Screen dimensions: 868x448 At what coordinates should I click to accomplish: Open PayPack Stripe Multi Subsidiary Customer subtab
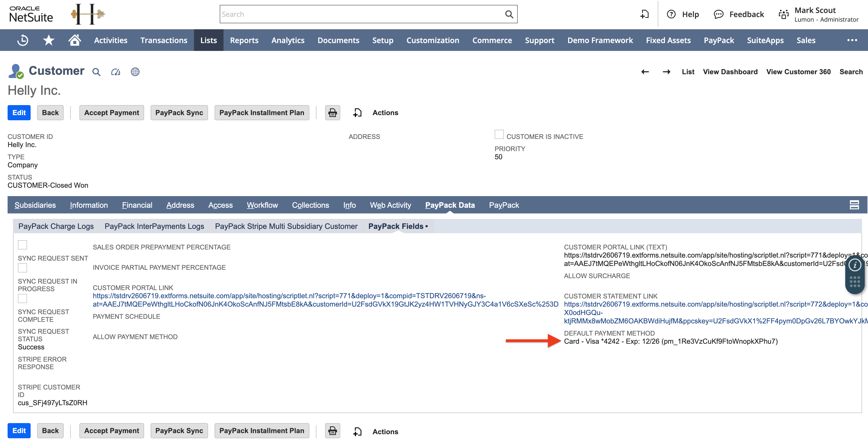coord(286,226)
